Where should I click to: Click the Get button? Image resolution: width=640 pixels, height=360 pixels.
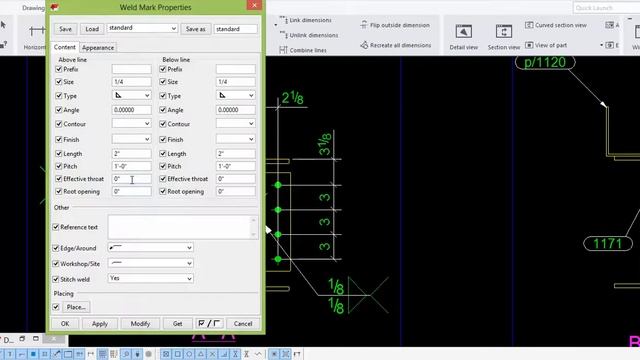tap(178, 324)
